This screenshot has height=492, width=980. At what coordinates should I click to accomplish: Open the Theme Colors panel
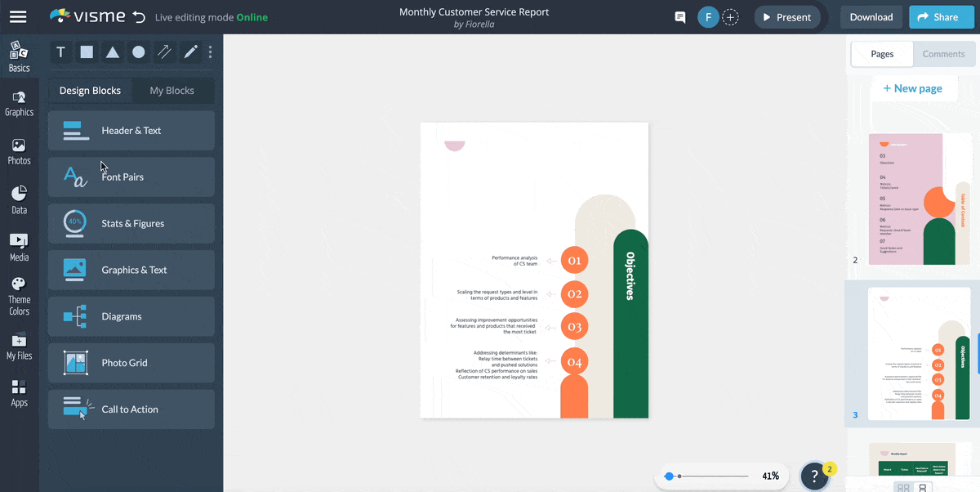(19, 293)
